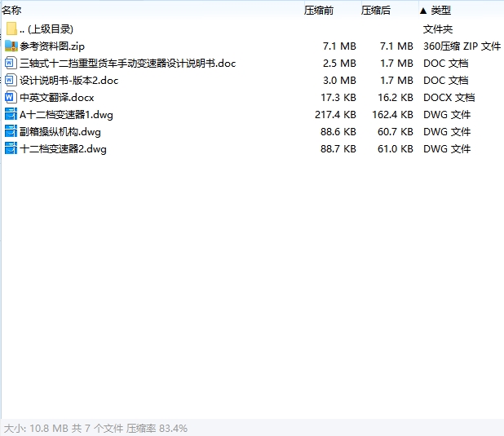Click the 60.7 KB compressed size cell
Viewport: 504px width, 436px height.
pos(396,132)
